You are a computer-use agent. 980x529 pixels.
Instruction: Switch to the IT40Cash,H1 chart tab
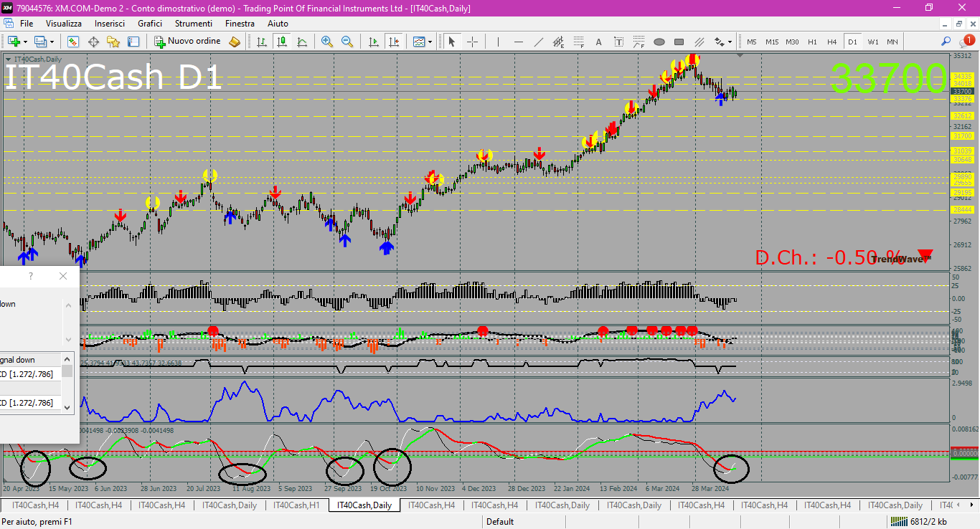pyautogui.click(x=297, y=505)
